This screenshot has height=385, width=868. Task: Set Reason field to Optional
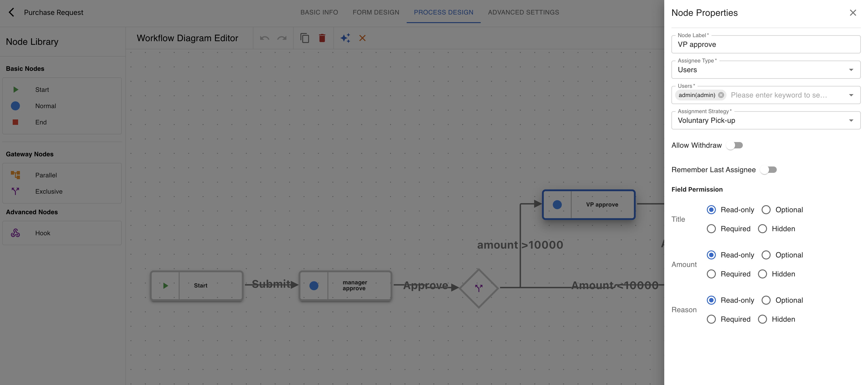(766, 300)
